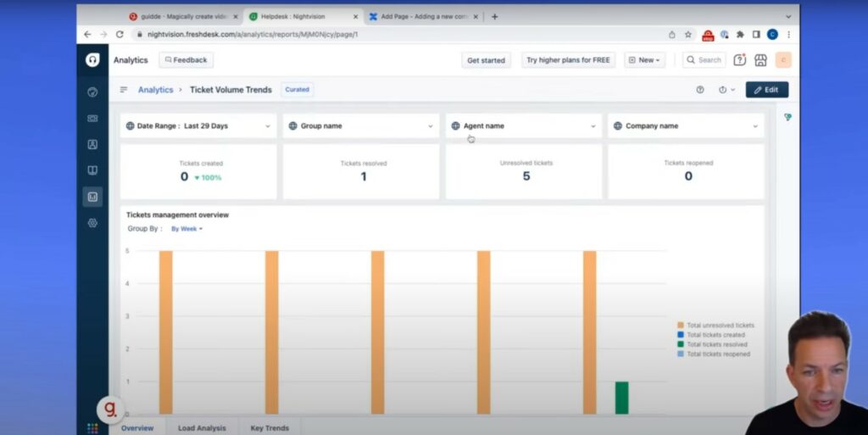Open the Group By 'By Week' dropdown
The width and height of the screenshot is (868, 435).
coord(186,229)
